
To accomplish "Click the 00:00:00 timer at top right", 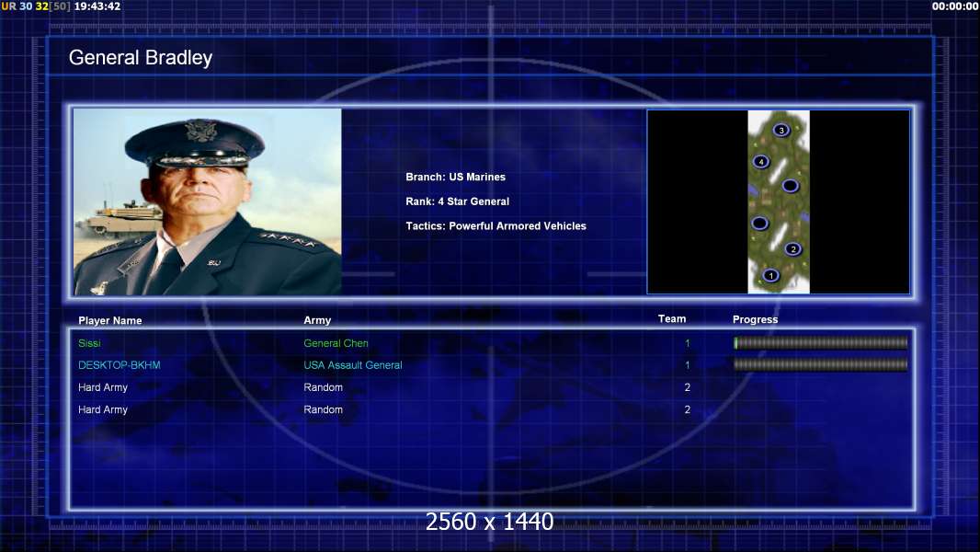I will [x=954, y=6].
